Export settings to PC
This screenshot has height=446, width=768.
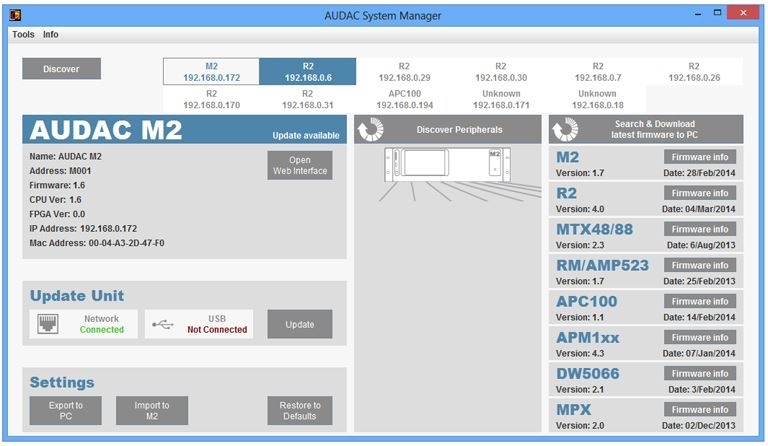66,411
